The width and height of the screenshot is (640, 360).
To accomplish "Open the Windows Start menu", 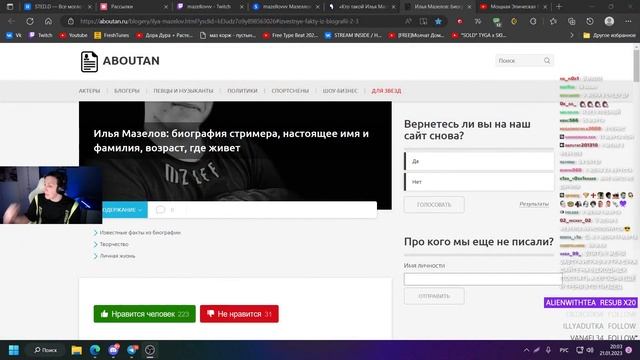I will [14, 350].
